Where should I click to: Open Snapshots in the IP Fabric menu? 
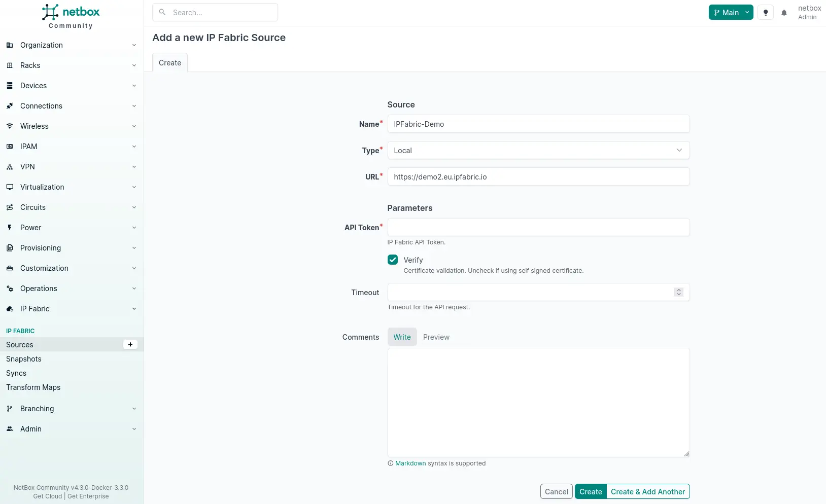coord(24,359)
